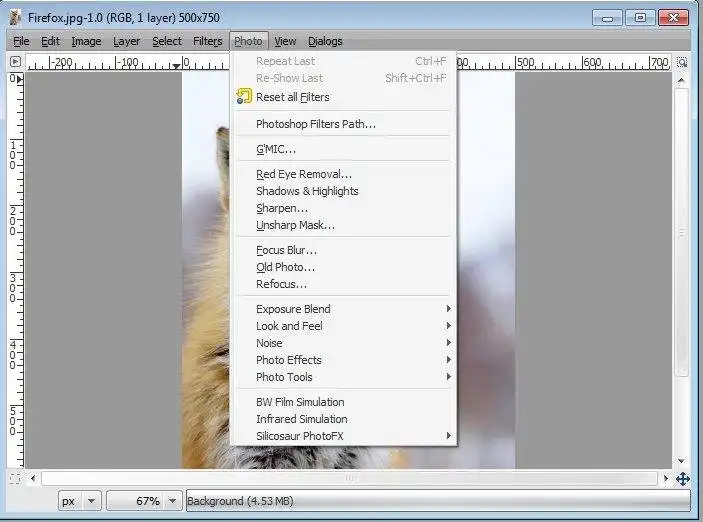Expand the Photo Tools submenu
The width and height of the screenshot is (703, 522).
[343, 377]
